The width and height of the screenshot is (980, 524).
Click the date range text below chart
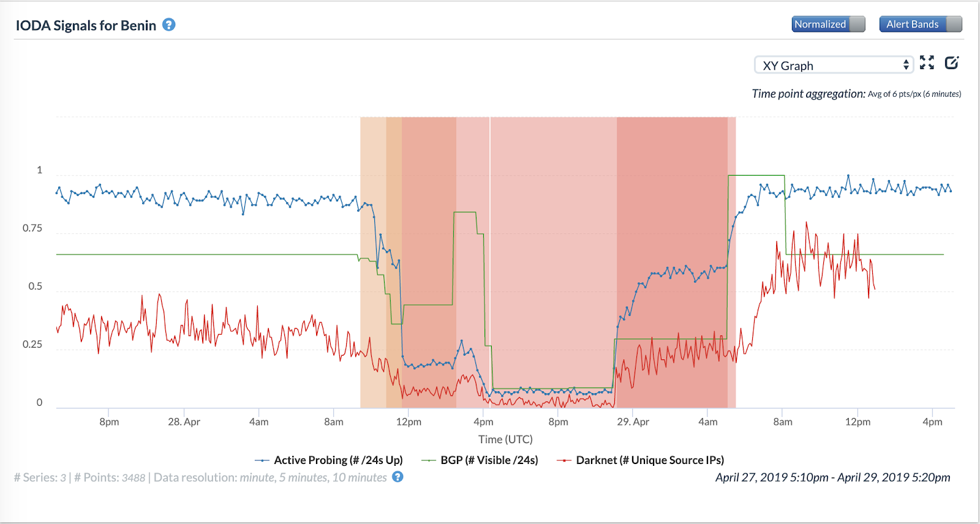click(x=832, y=477)
